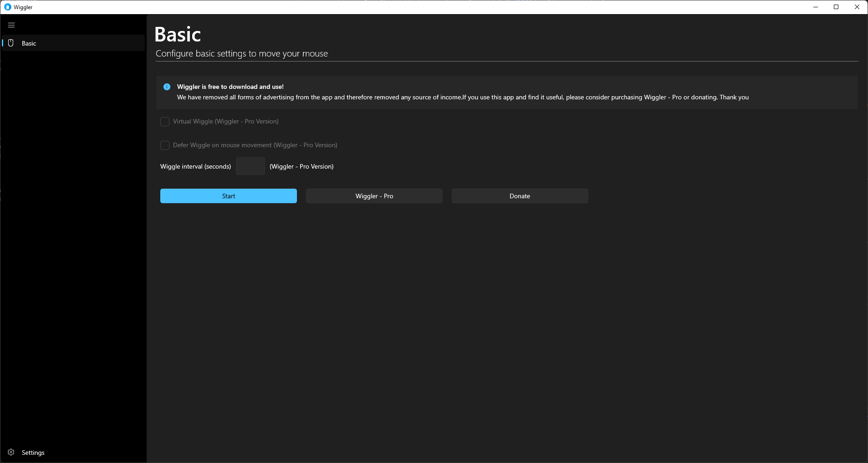Click the Settings gear icon
This screenshot has width=868, height=463.
(x=10, y=452)
